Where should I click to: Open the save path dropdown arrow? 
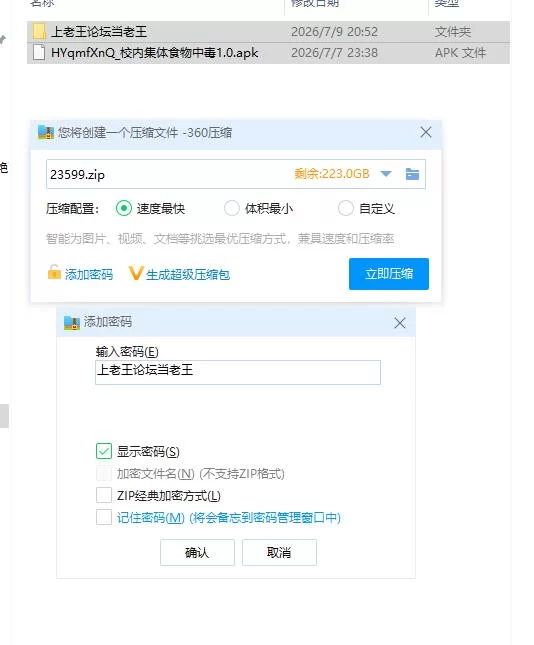click(x=386, y=174)
